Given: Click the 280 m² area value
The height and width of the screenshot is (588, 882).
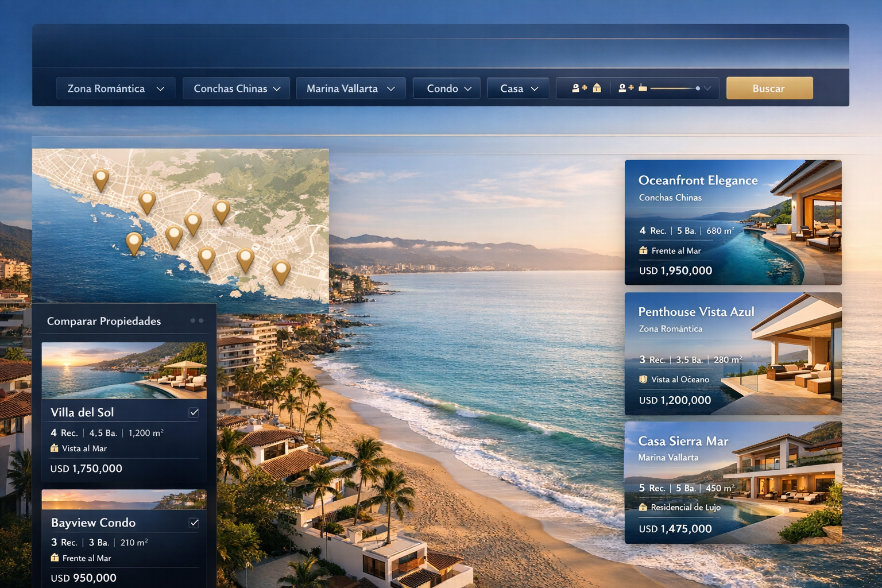Looking at the screenshot, I should click(728, 359).
